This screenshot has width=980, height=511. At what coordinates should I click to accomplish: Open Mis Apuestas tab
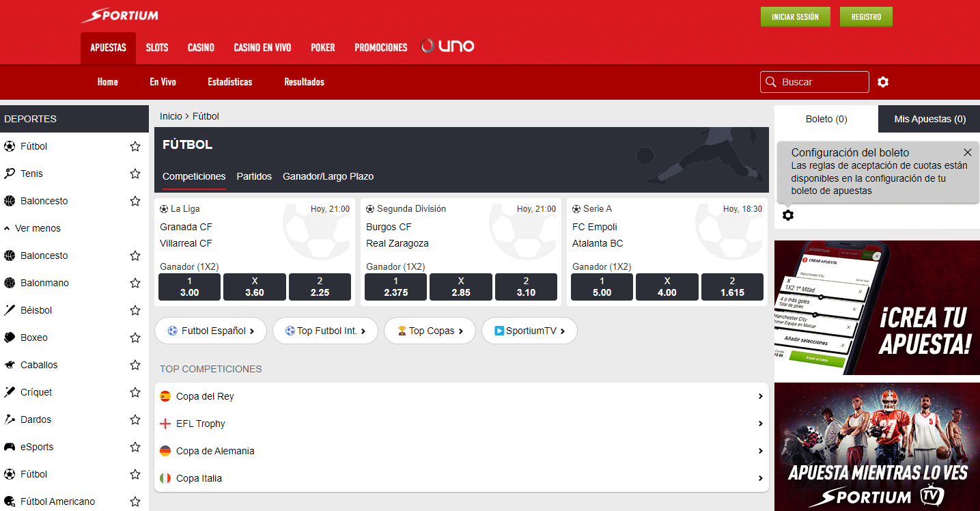(x=929, y=119)
